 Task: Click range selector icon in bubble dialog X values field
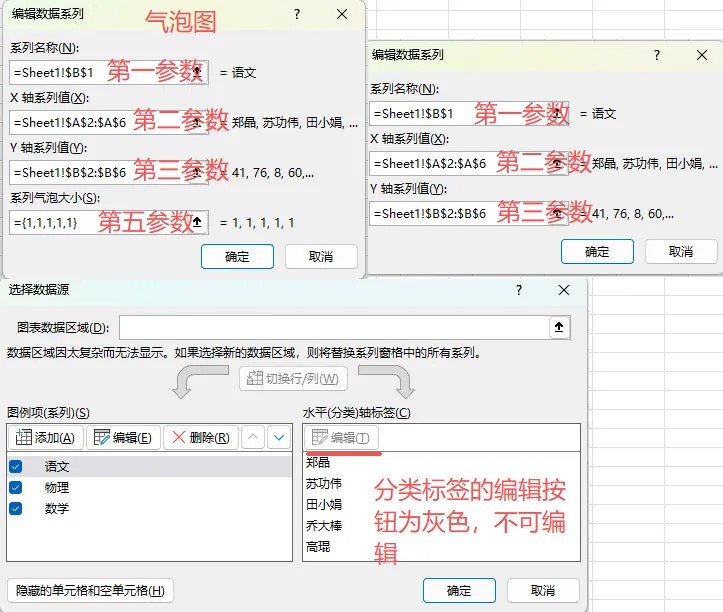click(x=197, y=122)
